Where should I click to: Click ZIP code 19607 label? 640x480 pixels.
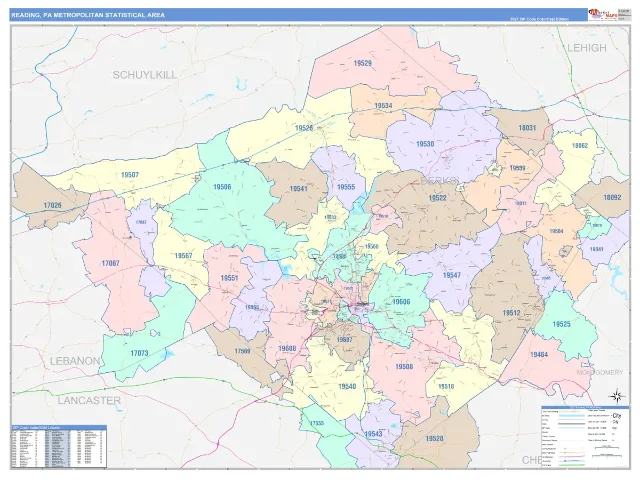344,340
